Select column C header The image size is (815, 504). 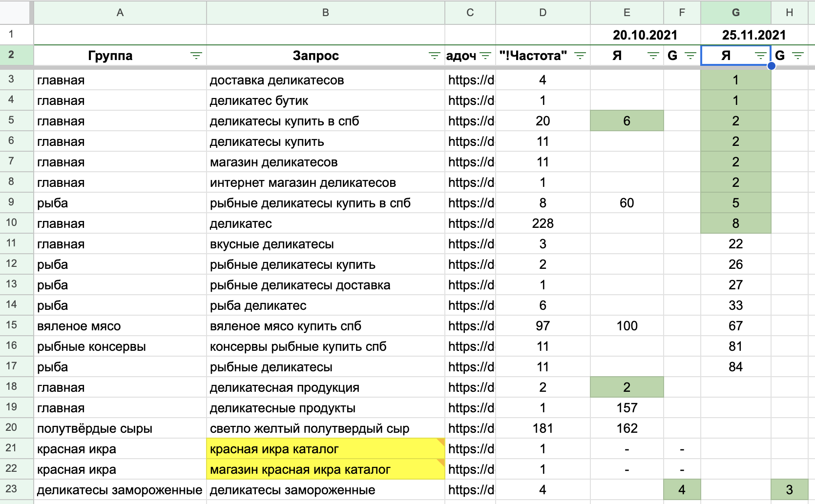pyautogui.click(x=470, y=13)
